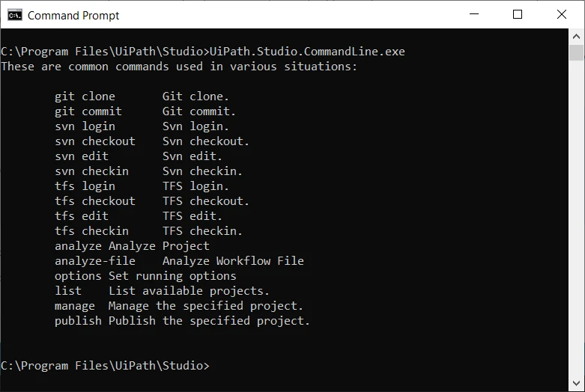The image size is (585, 392).
Task: Click the 'list' command
Action: coord(68,291)
